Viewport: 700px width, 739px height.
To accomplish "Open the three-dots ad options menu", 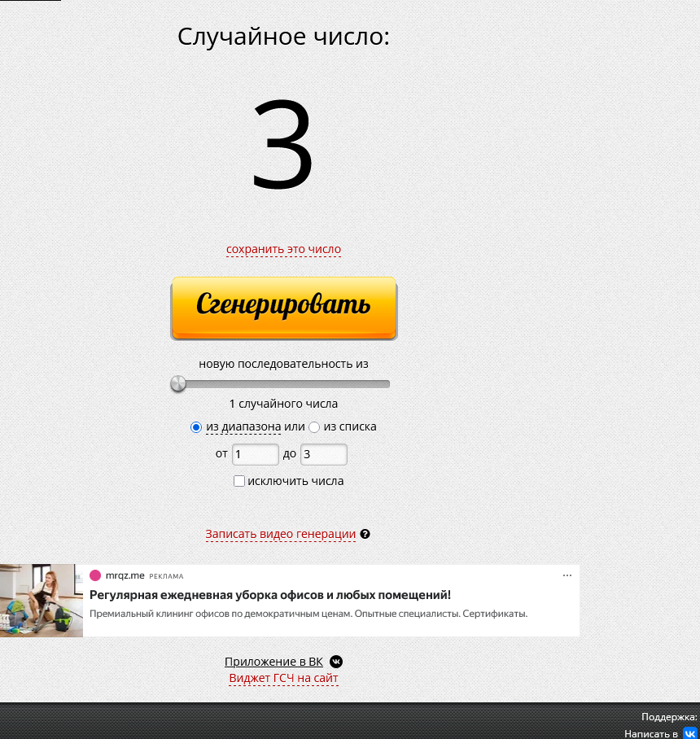I will [x=567, y=575].
